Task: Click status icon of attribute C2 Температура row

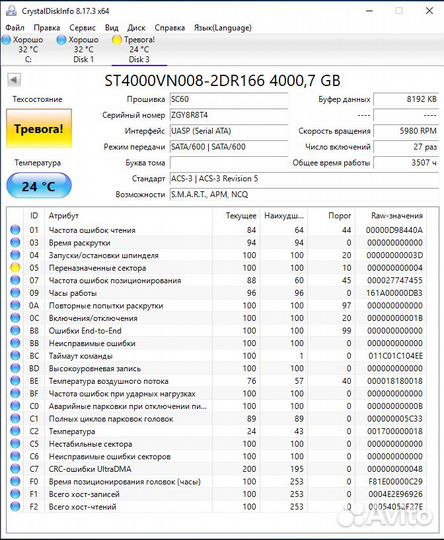Action: pos(15,431)
